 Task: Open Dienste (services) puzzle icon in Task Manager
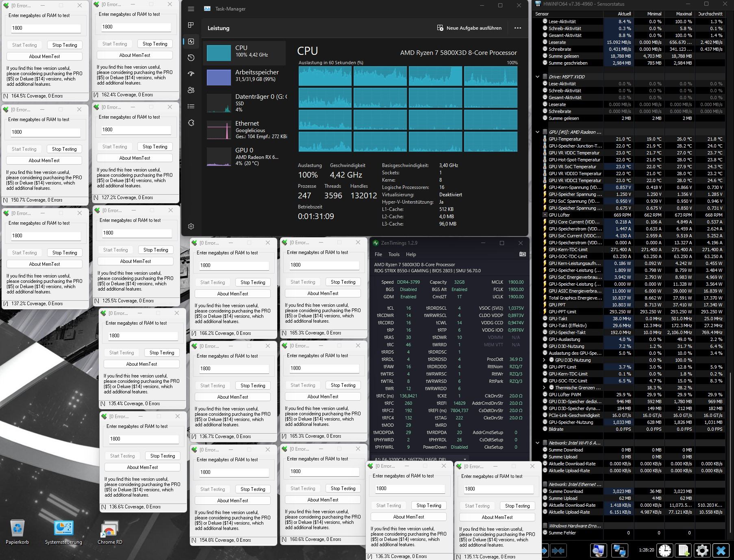tap(191, 123)
